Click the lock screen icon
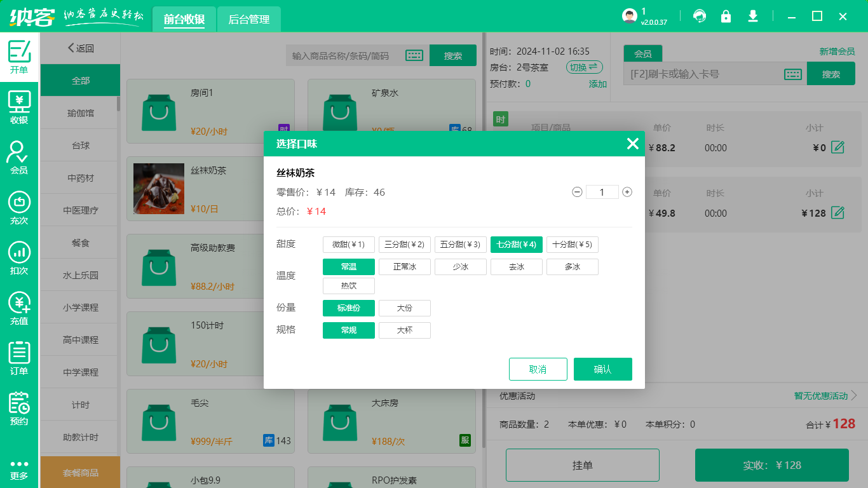868x488 pixels. pos(726,16)
